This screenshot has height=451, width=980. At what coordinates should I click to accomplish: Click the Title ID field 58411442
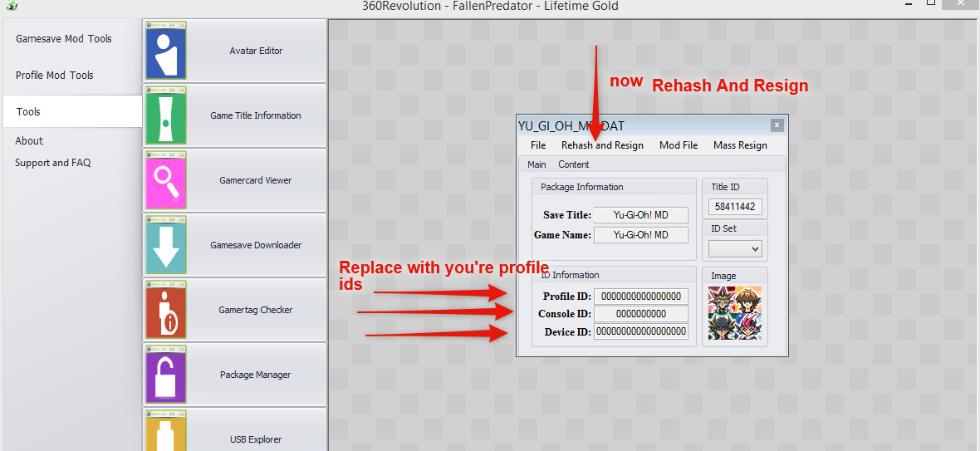[735, 208]
